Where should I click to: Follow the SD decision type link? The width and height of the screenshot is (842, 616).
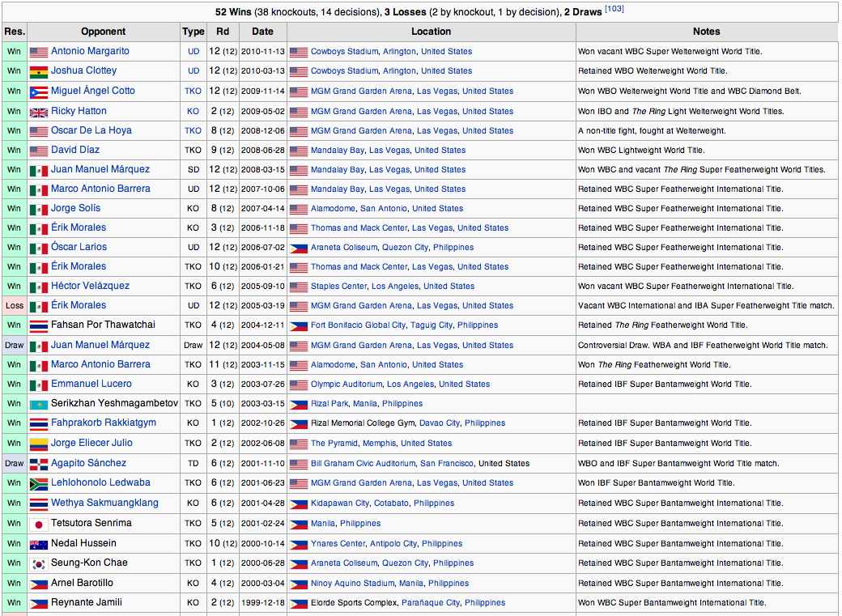[x=193, y=170]
